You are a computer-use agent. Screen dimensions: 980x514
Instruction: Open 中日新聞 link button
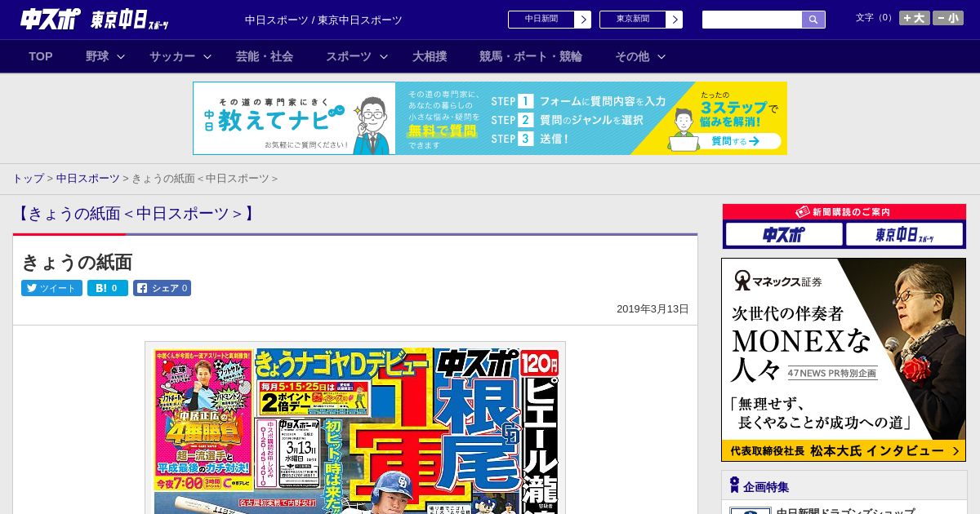(541, 20)
